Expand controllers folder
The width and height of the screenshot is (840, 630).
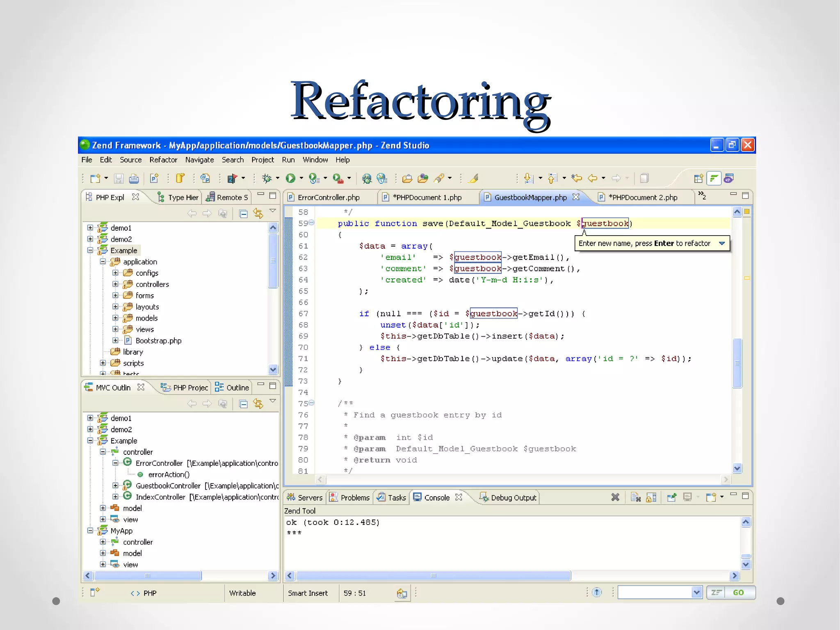(116, 284)
